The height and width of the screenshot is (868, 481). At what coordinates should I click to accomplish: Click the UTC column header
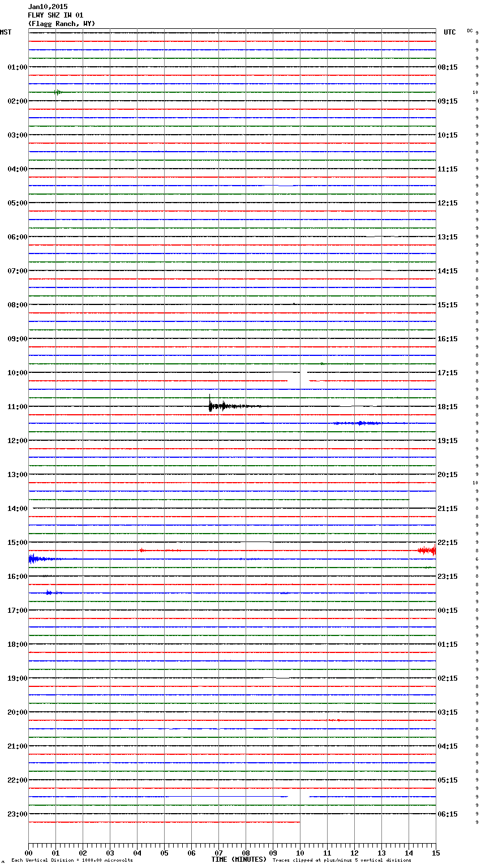(x=450, y=32)
